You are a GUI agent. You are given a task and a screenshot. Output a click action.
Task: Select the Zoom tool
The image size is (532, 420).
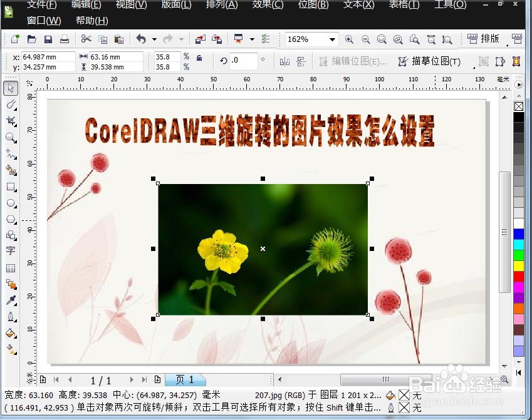[x=11, y=137]
